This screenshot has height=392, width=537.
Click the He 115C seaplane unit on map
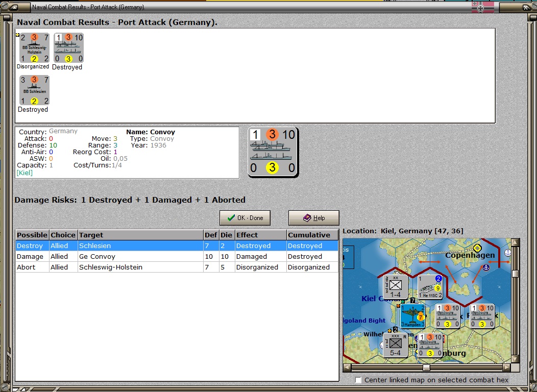430,286
